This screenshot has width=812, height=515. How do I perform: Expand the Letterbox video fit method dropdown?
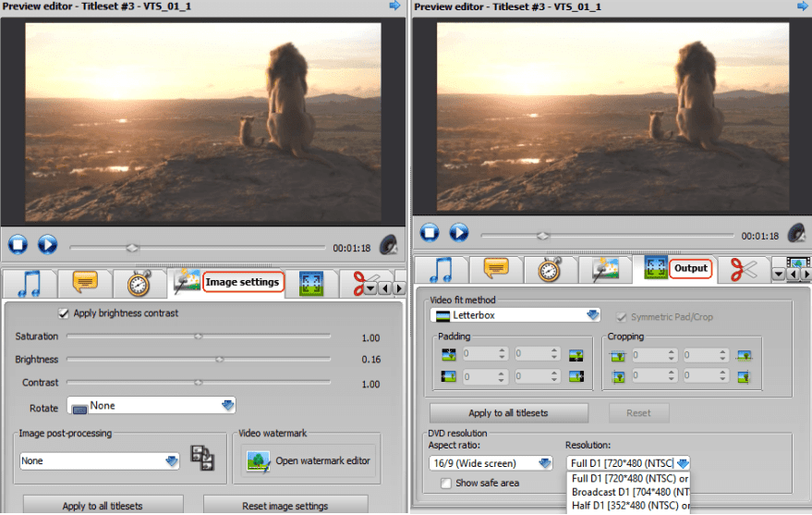515,315
